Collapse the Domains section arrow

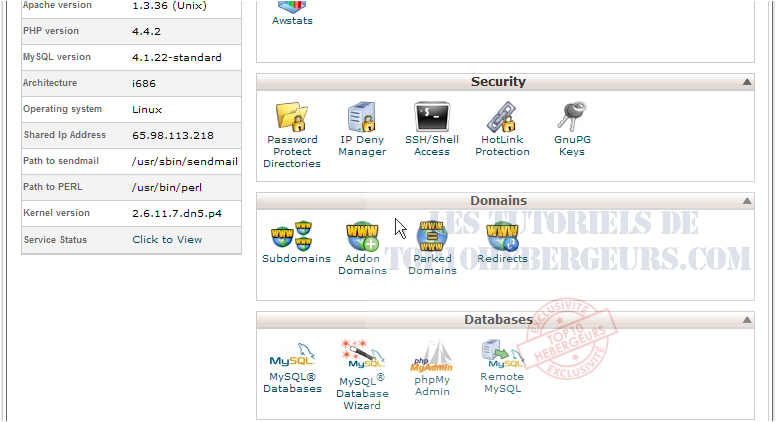pyautogui.click(x=746, y=201)
